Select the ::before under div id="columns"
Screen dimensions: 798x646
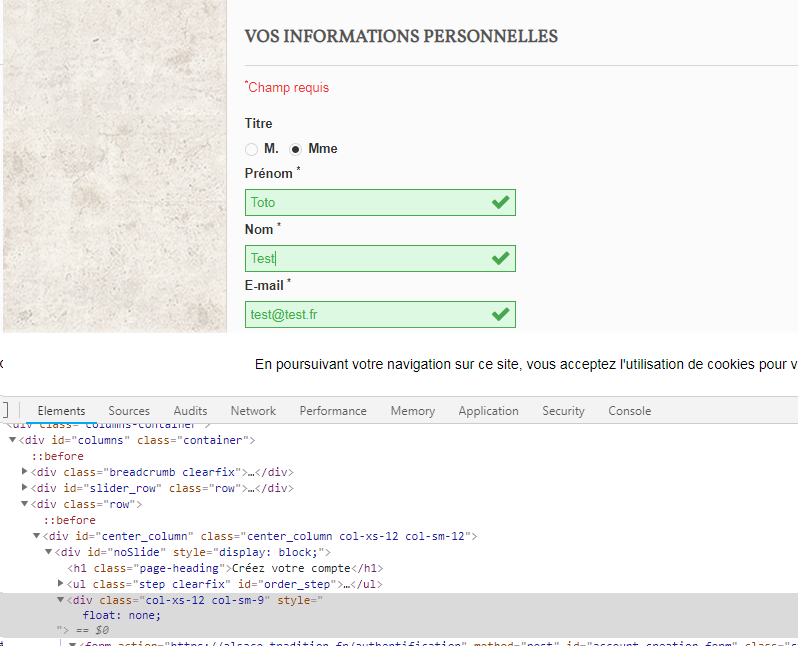point(57,456)
